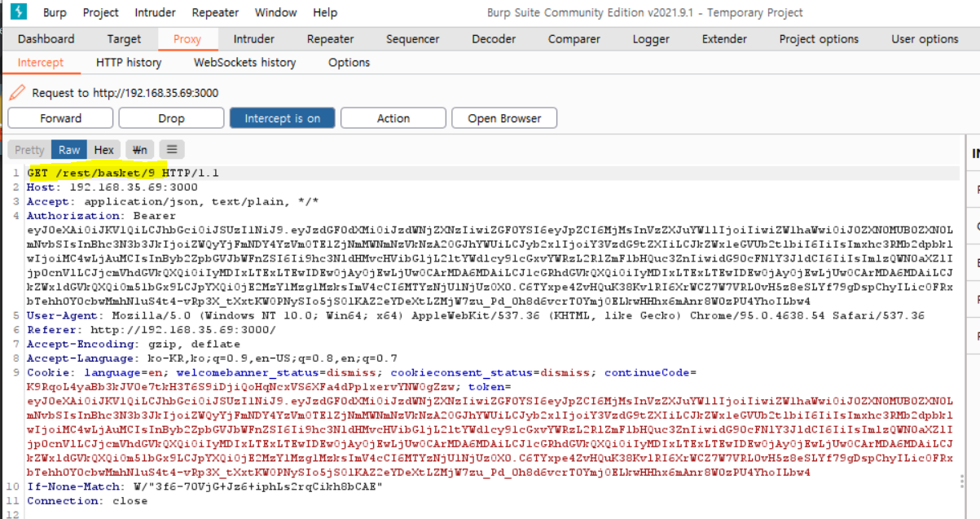Open the Action dropdown menu
The image size is (980, 519).
coord(393,118)
